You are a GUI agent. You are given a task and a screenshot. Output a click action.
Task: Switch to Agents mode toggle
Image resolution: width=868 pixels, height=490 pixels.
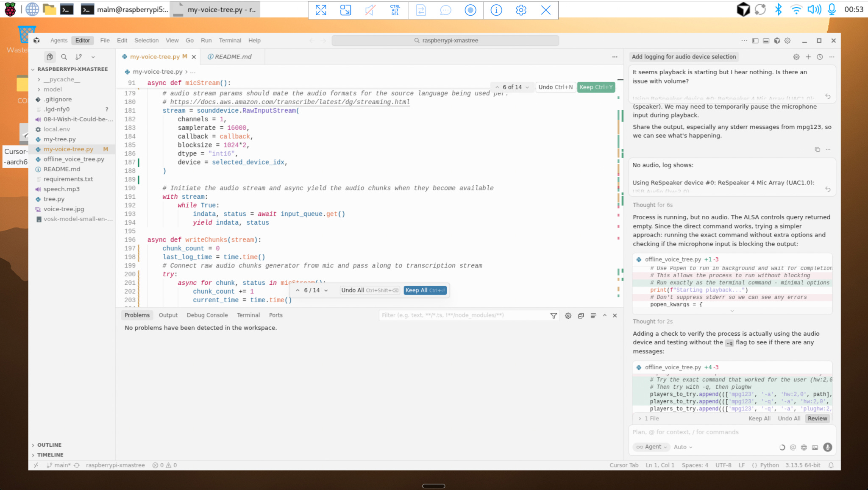click(x=58, y=41)
